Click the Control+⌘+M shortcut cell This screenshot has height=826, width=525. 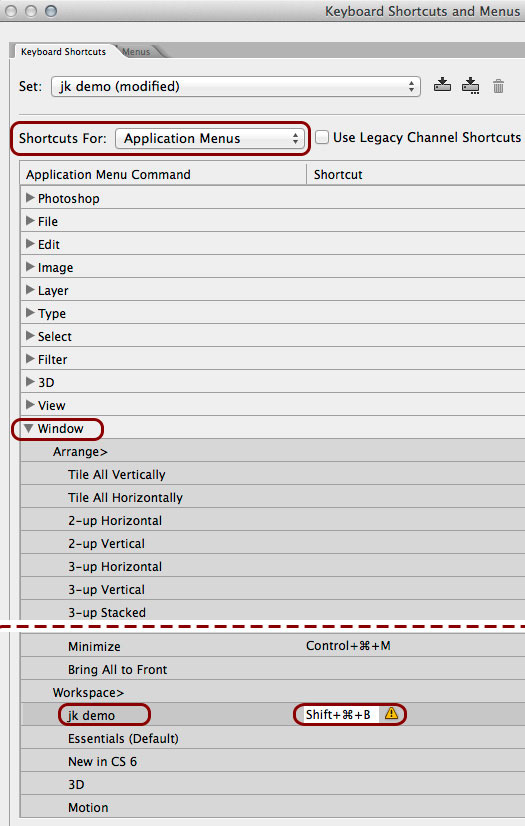tap(348, 645)
